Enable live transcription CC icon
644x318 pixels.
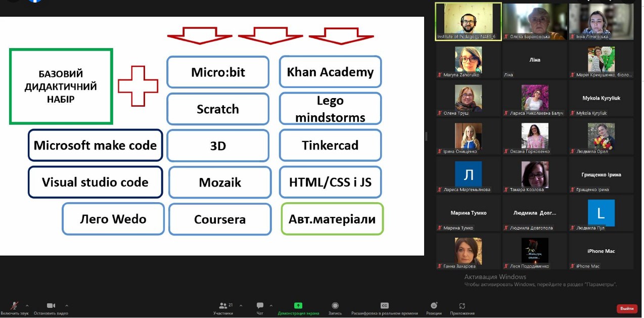(384, 306)
